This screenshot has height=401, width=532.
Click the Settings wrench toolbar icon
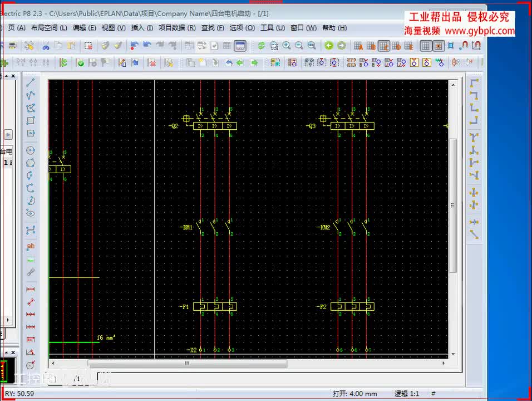pos(29,46)
